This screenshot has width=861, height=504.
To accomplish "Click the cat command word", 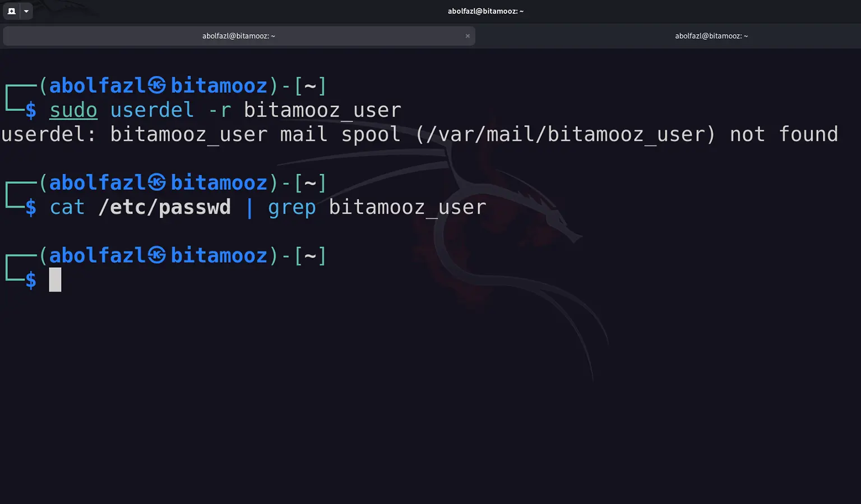I will pyautogui.click(x=67, y=207).
